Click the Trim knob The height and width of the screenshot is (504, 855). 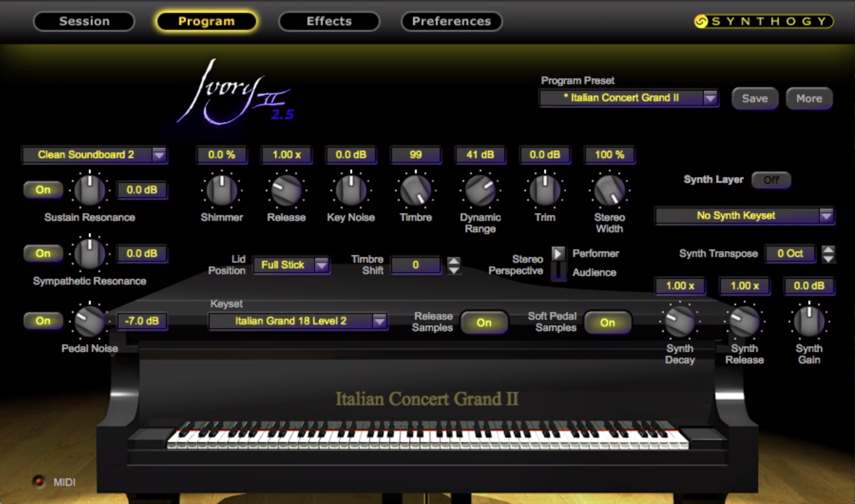[545, 190]
